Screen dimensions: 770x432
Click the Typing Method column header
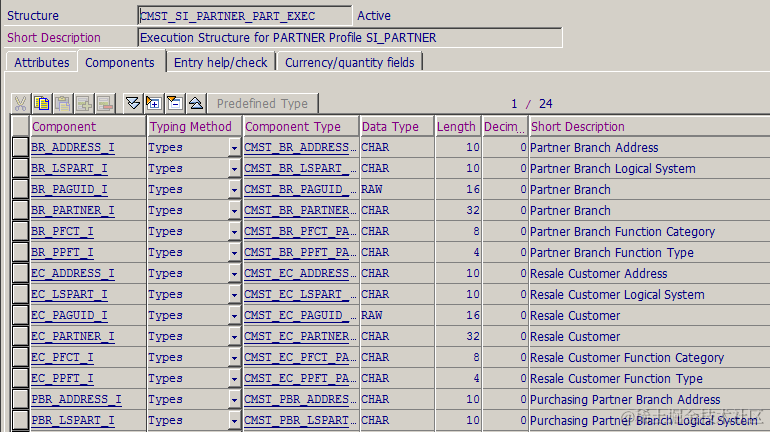point(194,126)
